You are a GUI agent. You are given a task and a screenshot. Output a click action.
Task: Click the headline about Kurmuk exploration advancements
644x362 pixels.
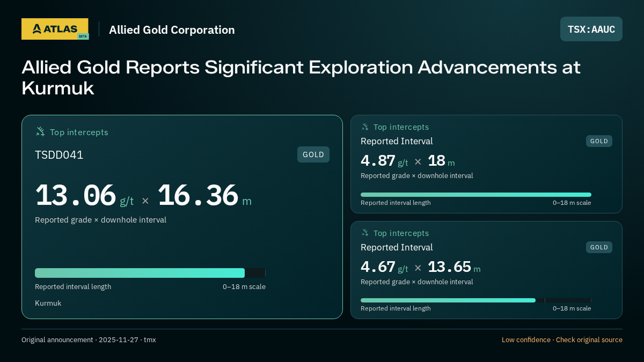pos(301,78)
